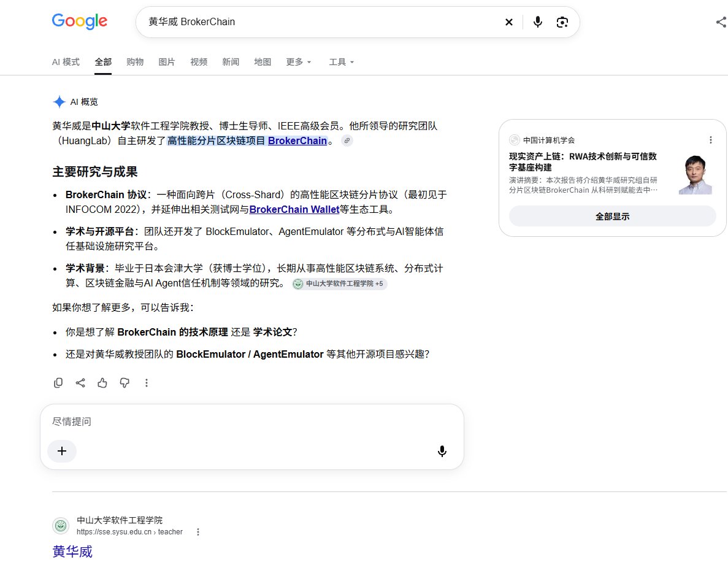
Task: Switch to the AI 模式 tab
Action: 66,62
